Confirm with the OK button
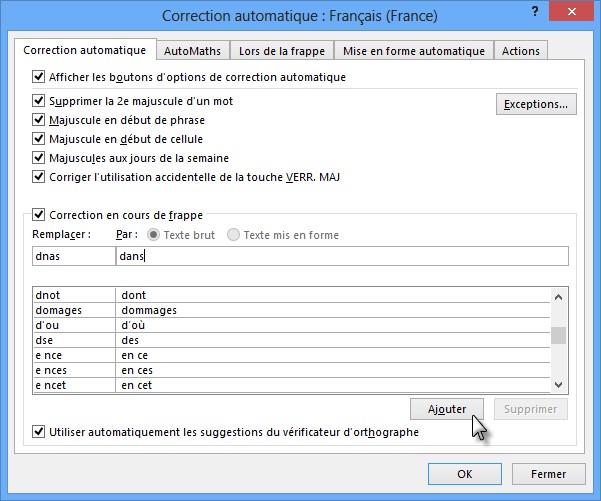Image resolution: width=601 pixels, height=501 pixels. 464,474
